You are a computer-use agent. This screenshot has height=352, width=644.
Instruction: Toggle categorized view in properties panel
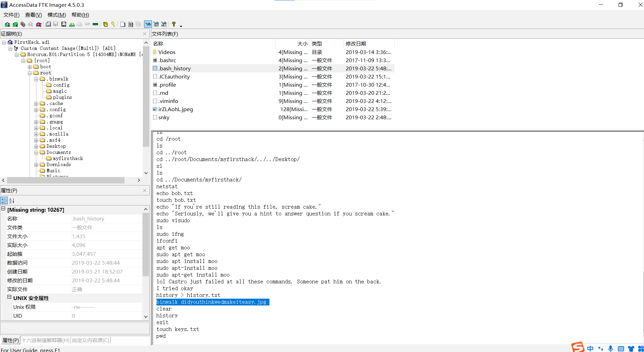[x=4, y=200]
